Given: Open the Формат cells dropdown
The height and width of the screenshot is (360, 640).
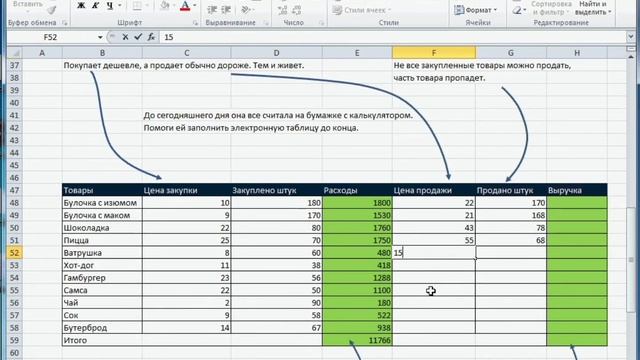Looking at the screenshot, I should click(475, 10).
